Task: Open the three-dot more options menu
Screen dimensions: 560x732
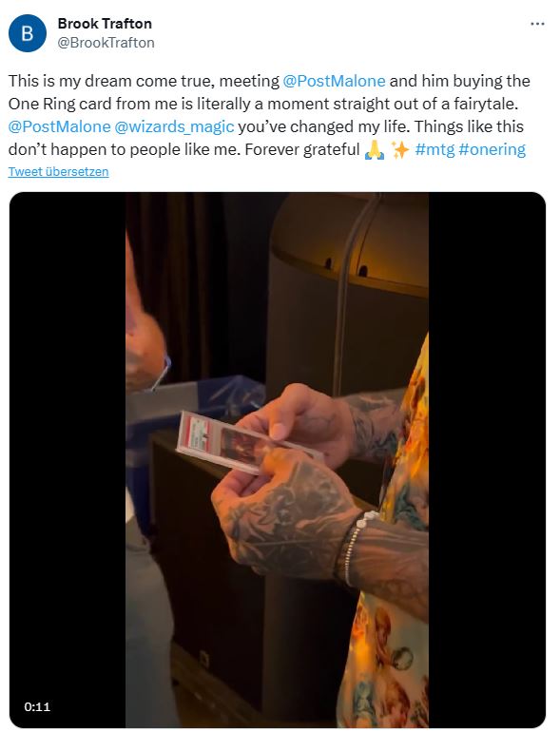Action: (x=537, y=24)
